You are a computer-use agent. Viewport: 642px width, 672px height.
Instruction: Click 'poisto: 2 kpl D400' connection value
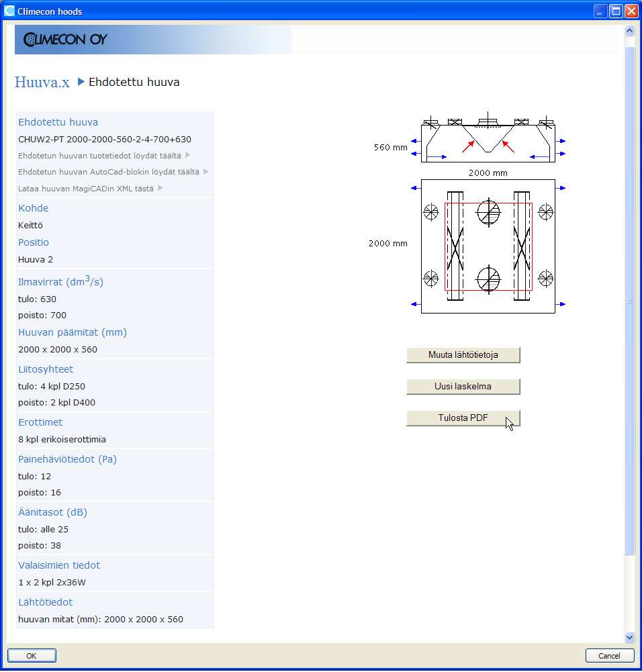56,402
